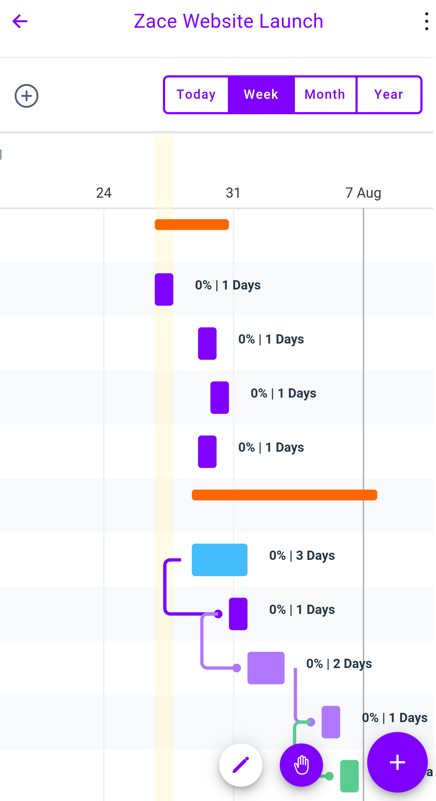
Task: Jump to Today in the timeline
Action: pos(196,95)
